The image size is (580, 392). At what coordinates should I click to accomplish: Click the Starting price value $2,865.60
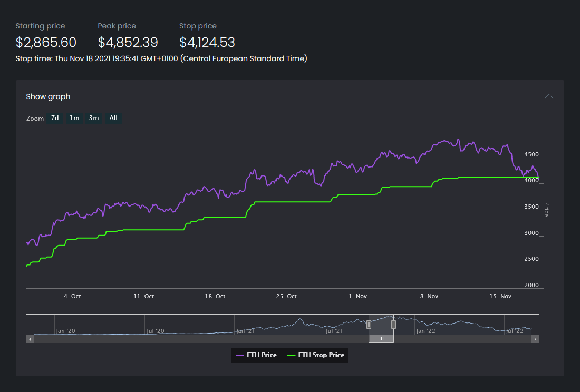46,43
